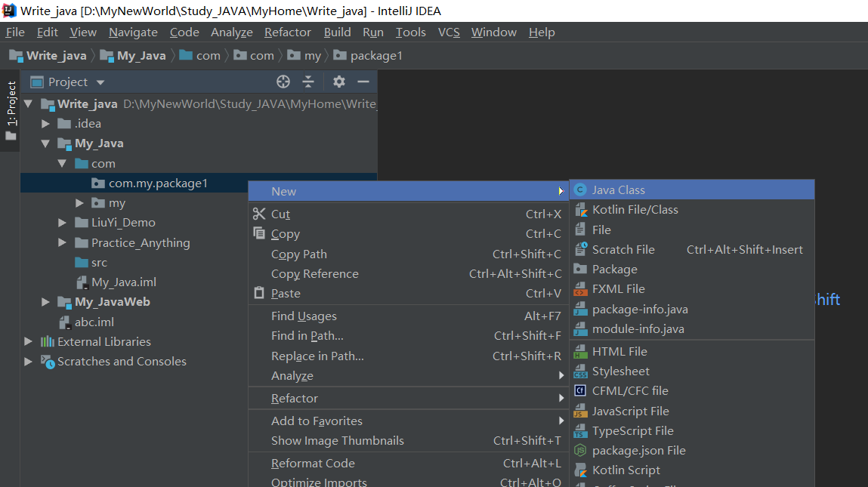Open the Refactor menu in menu bar

click(287, 32)
